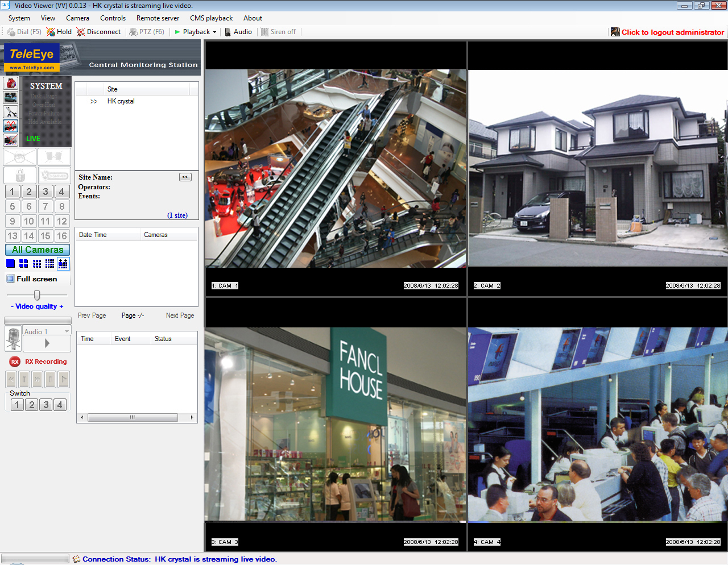
Task: Click Switch button 4
Action: (60, 405)
